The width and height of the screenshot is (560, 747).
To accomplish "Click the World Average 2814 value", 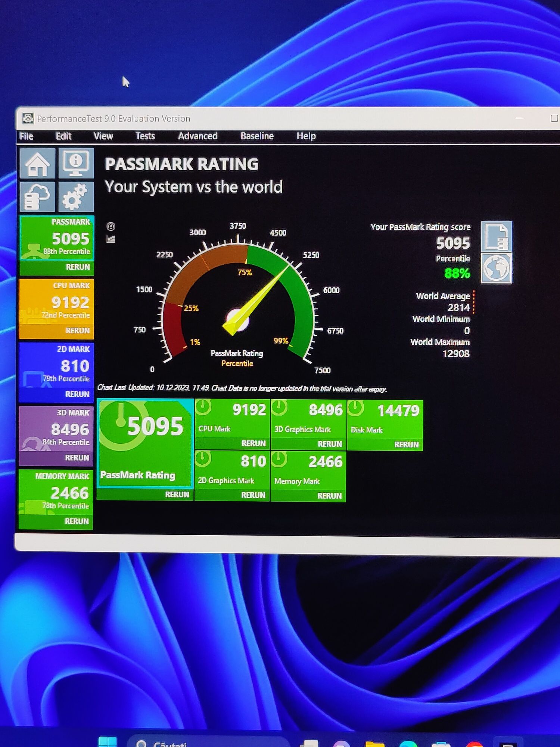I will [x=458, y=308].
